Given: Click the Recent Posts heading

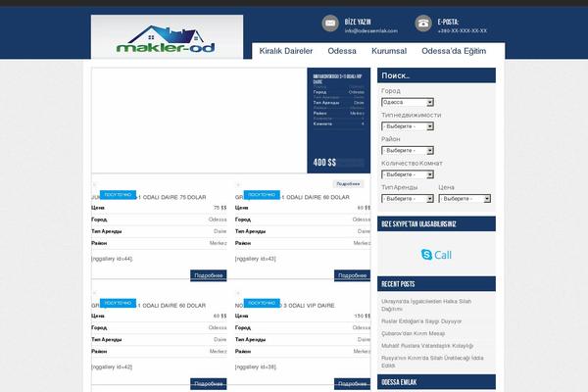Looking at the screenshot, I should click(436, 284).
